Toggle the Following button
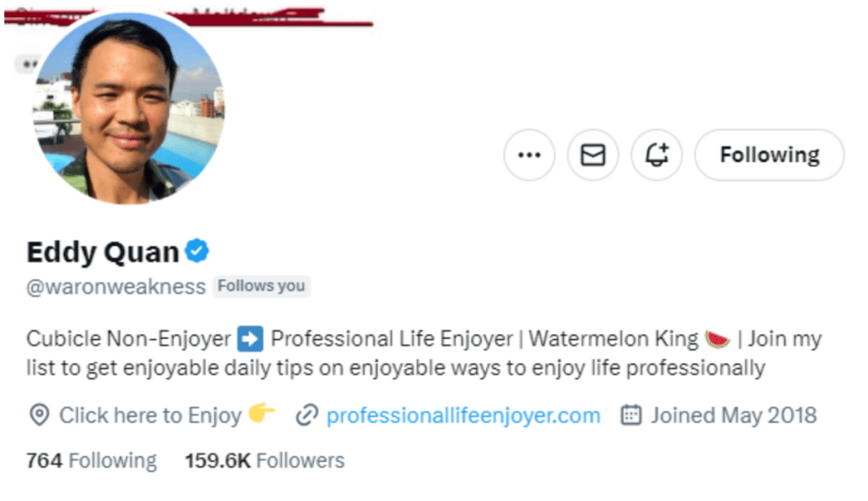Image resolution: width=868 pixels, height=501 pixels. tap(769, 155)
